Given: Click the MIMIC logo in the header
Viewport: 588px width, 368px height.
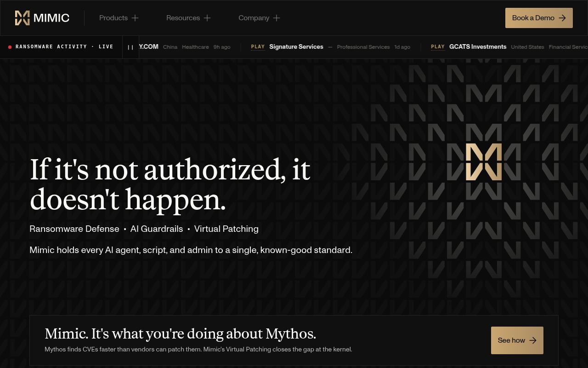Looking at the screenshot, I should [42, 18].
